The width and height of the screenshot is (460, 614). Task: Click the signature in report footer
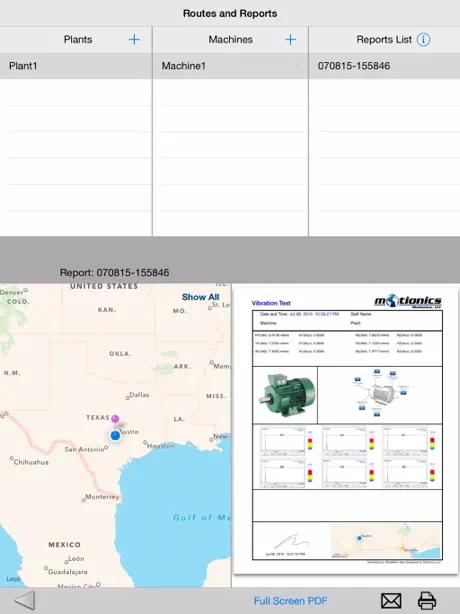(x=292, y=542)
